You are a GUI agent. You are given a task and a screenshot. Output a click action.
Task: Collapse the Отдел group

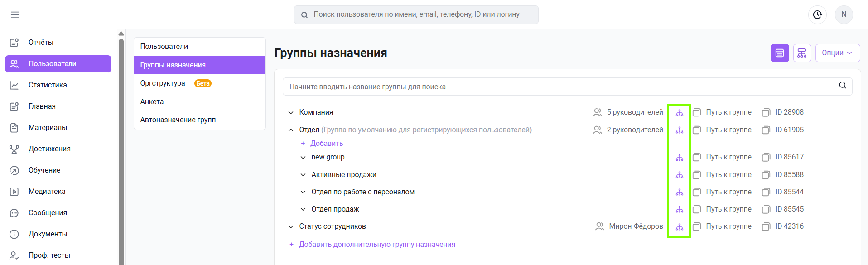pos(291,130)
